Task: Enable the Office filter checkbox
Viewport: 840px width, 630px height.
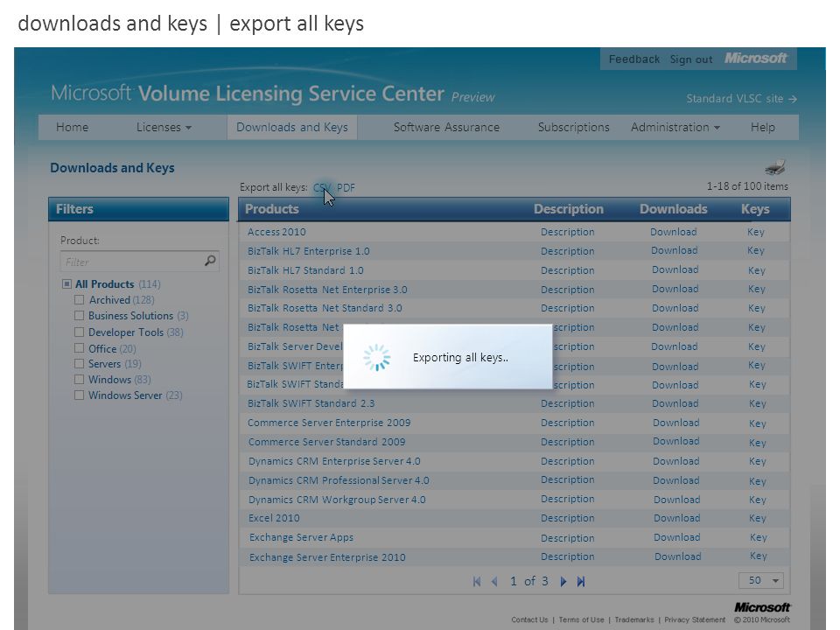Action: 79,348
